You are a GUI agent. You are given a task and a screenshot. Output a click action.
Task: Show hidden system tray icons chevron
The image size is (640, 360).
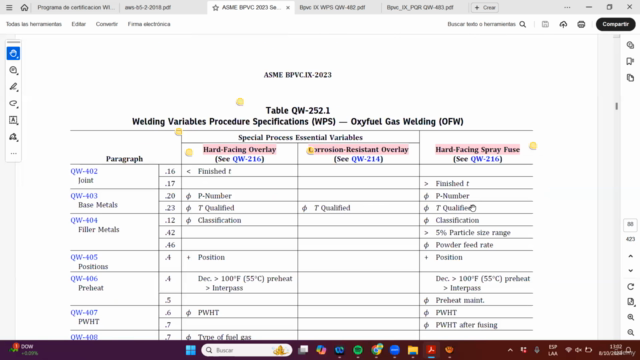point(510,350)
